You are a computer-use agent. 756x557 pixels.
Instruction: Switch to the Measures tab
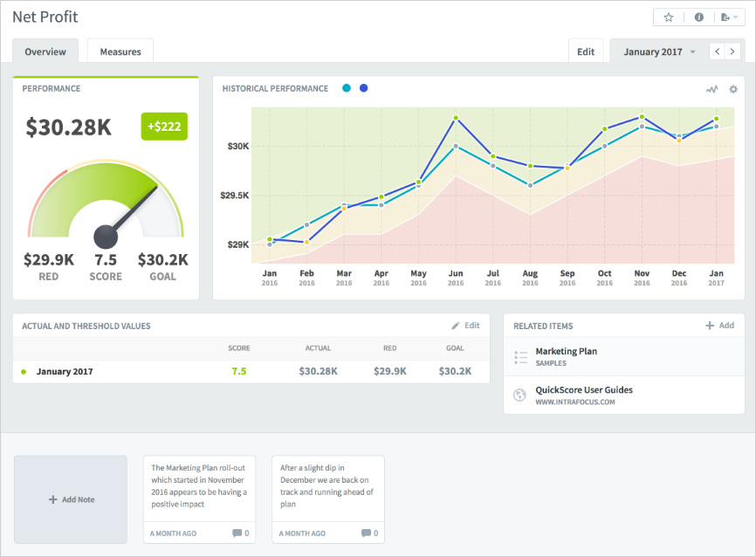coord(120,51)
